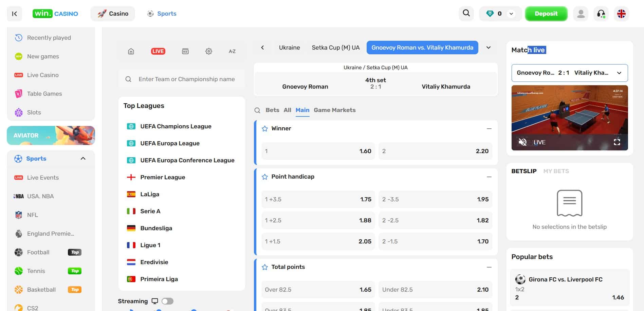Image resolution: width=644 pixels, height=311 pixels.
Task: Open UEFA Champions League link
Action: coord(176,126)
